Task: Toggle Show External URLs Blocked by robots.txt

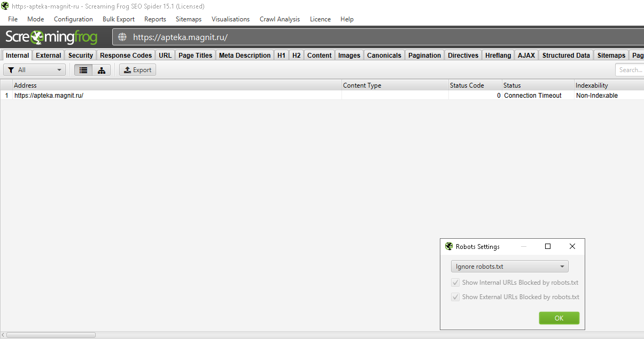Action: point(455,297)
